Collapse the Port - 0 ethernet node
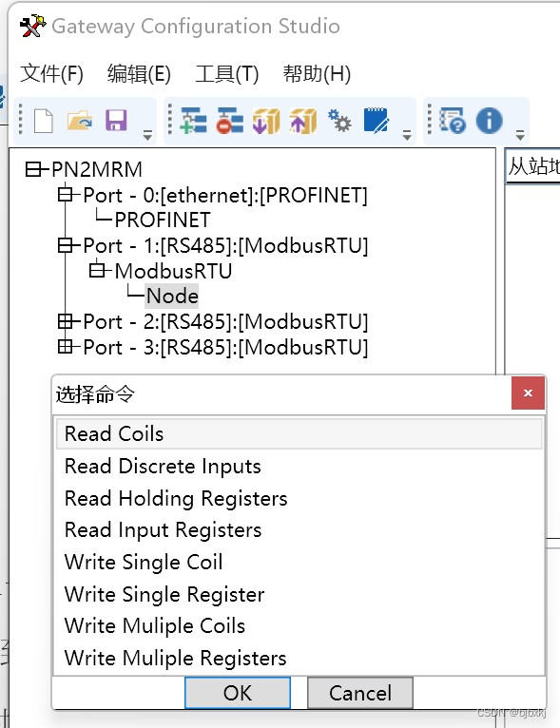Image resolution: width=560 pixels, height=728 pixels. click(x=65, y=195)
